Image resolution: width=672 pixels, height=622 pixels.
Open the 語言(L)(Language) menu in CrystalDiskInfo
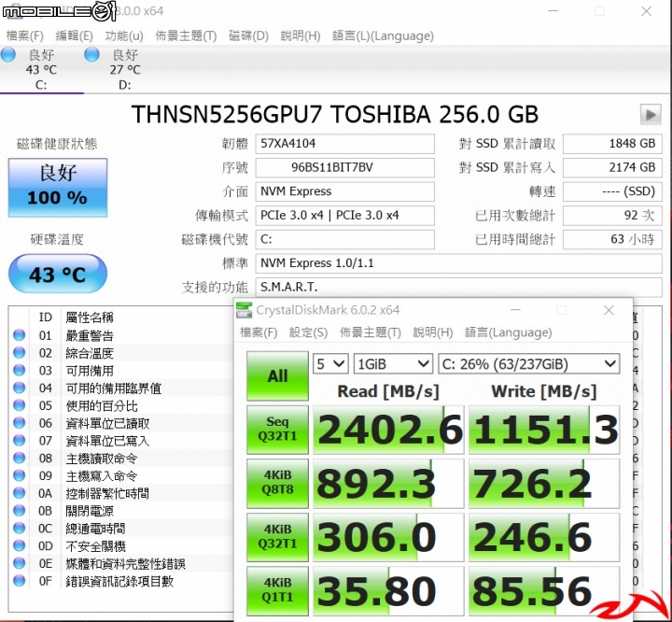pyautogui.click(x=384, y=36)
